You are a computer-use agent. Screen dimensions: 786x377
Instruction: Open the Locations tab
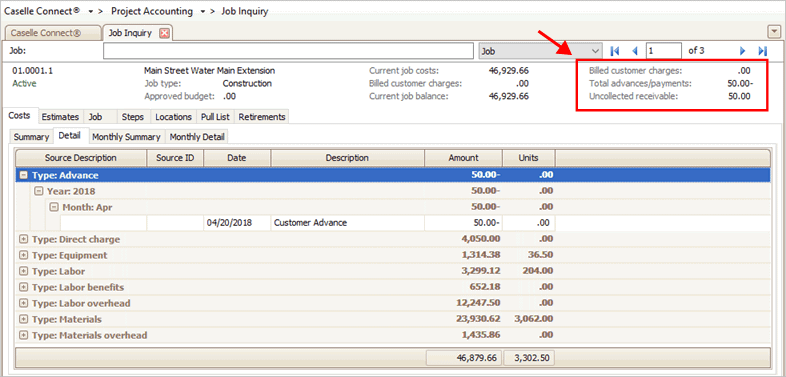click(x=173, y=117)
